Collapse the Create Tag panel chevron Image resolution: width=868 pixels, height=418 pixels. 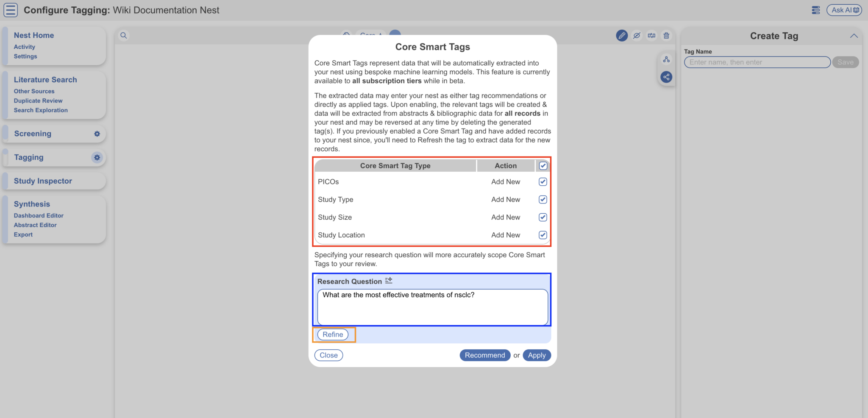point(854,36)
